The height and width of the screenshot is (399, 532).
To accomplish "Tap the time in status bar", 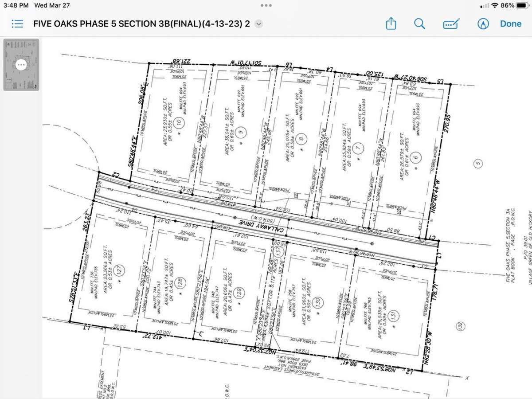I will tap(16, 5).
